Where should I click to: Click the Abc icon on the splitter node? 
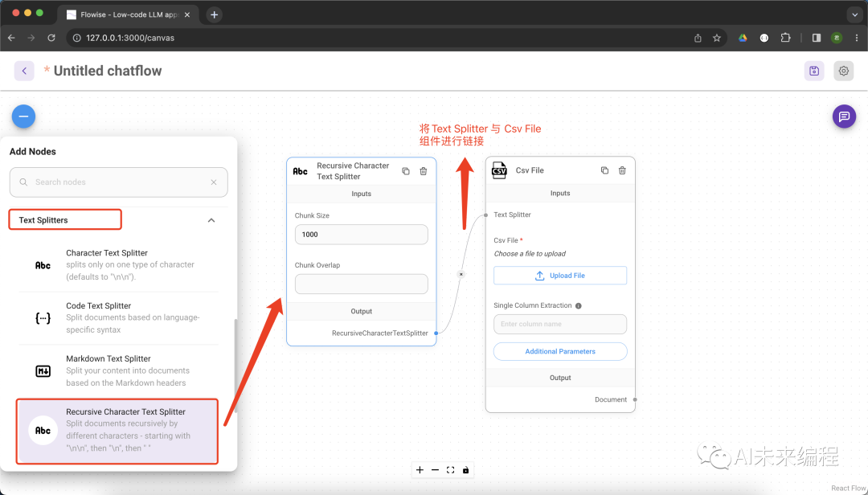point(300,171)
